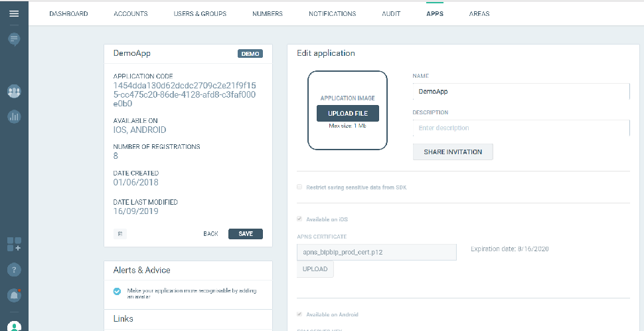
Task: Open the bar chart analytics icon
Action: (x=14, y=116)
